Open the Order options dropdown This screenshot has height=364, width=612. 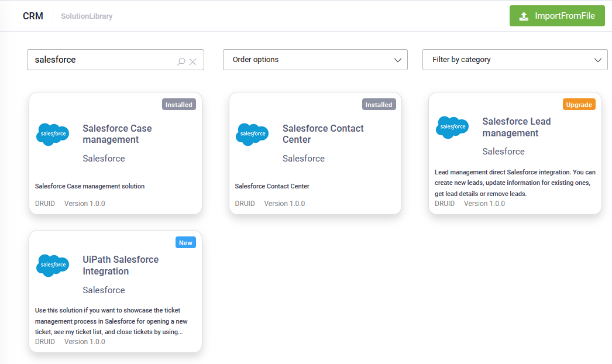[315, 60]
